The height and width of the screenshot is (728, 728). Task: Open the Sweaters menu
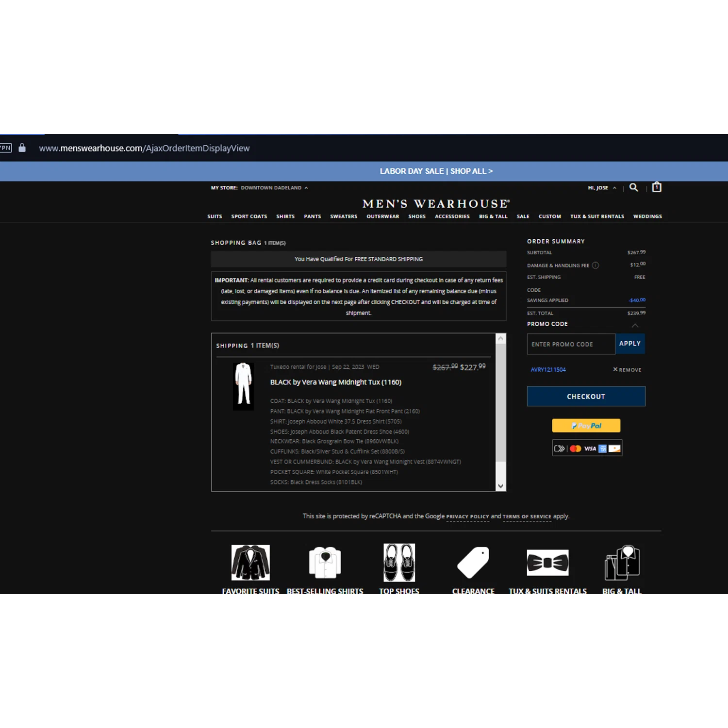point(344,216)
